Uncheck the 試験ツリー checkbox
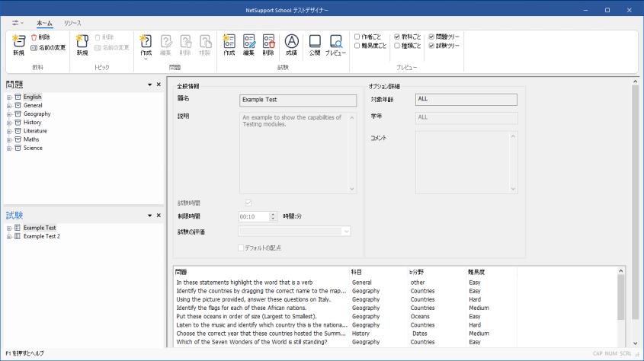644x361 pixels. coord(432,46)
